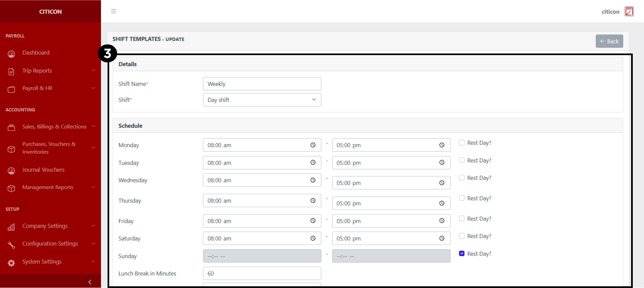Click Monday 08:00 am start time field
This screenshot has width=644, height=288.
tap(262, 145)
